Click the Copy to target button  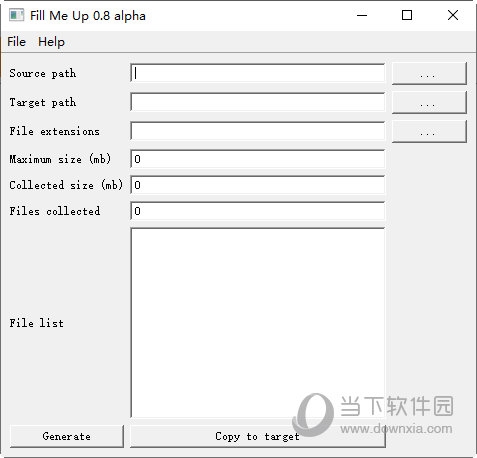(x=258, y=436)
